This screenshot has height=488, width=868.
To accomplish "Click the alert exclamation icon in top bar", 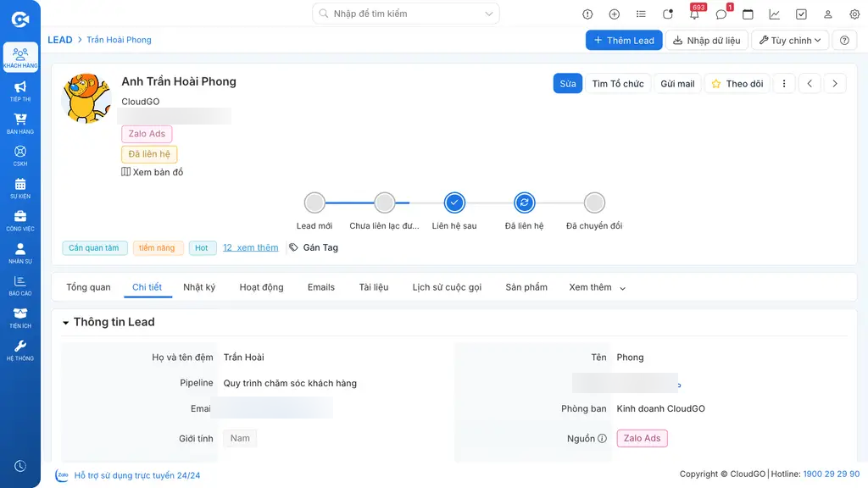I will pyautogui.click(x=587, y=14).
